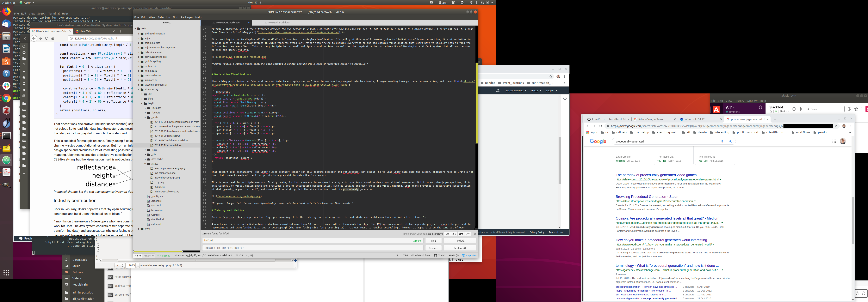Open the Google apps grid icon
Viewport: 868px width, 302px height.
(x=834, y=141)
